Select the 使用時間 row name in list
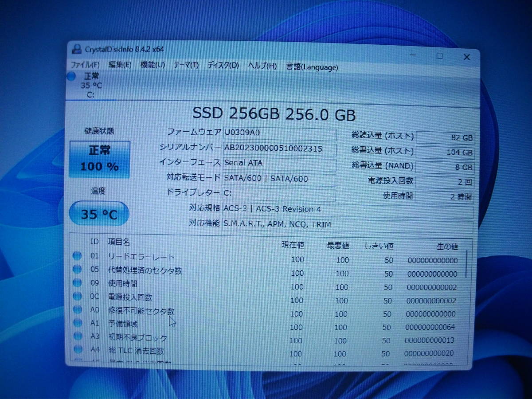Viewport: 532px width, 399px height. 123,283
